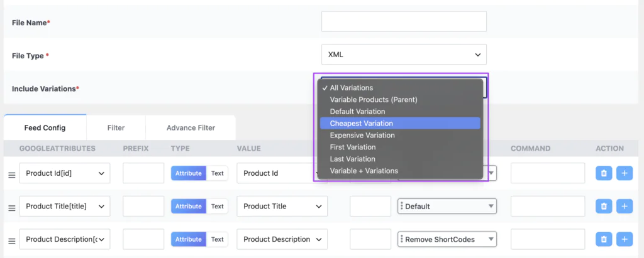Add a row after Product Title row

pyautogui.click(x=625, y=206)
